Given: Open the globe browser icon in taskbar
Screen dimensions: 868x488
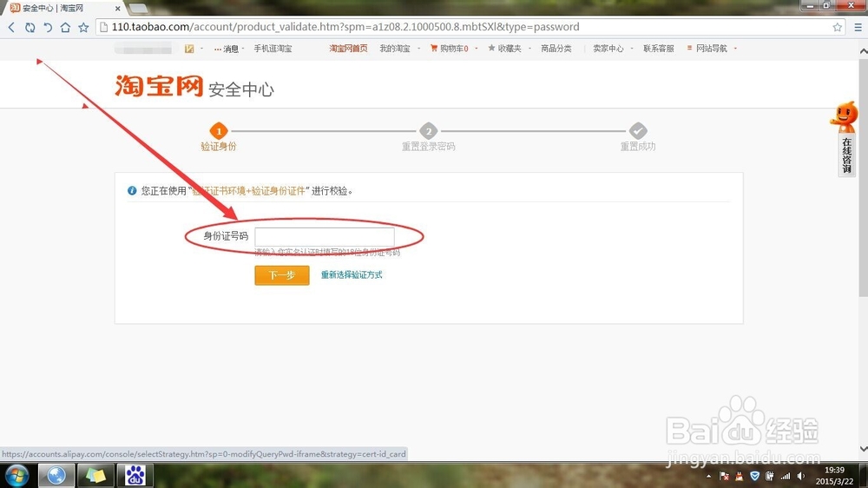Looking at the screenshot, I should click(x=56, y=475).
